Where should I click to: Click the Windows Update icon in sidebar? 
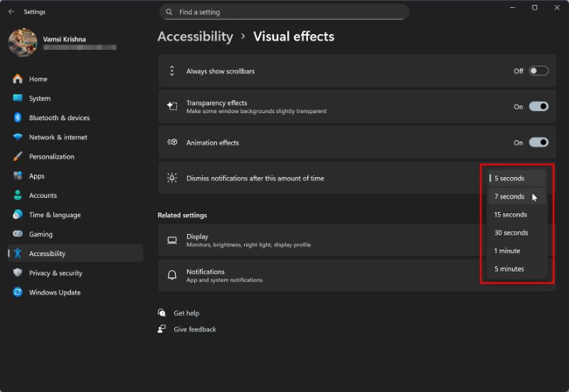[17, 292]
